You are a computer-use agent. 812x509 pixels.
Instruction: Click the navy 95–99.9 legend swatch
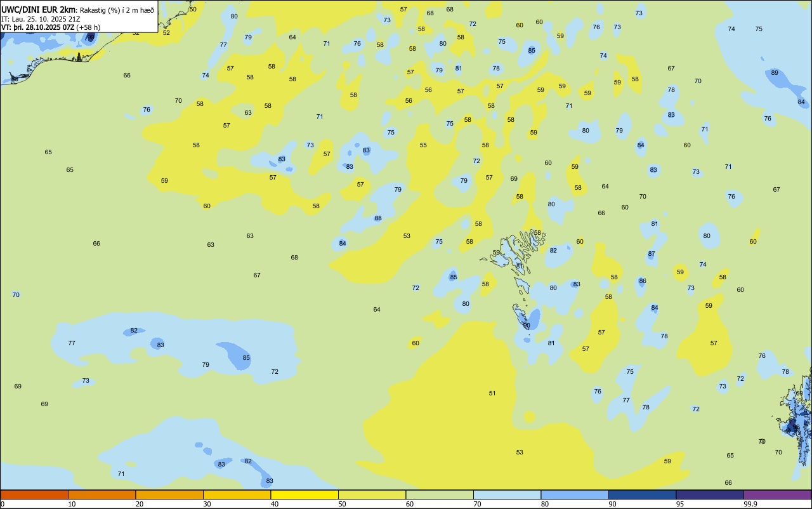pyautogui.click(x=710, y=494)
